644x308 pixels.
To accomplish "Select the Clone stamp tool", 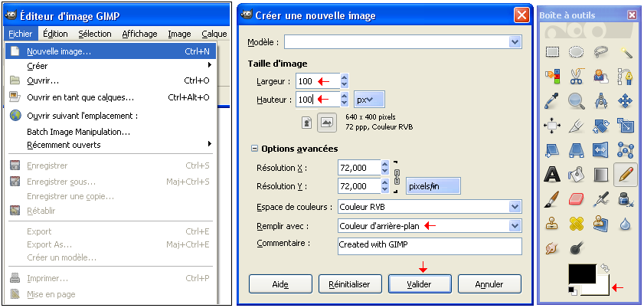I will (x=552, y=224).
